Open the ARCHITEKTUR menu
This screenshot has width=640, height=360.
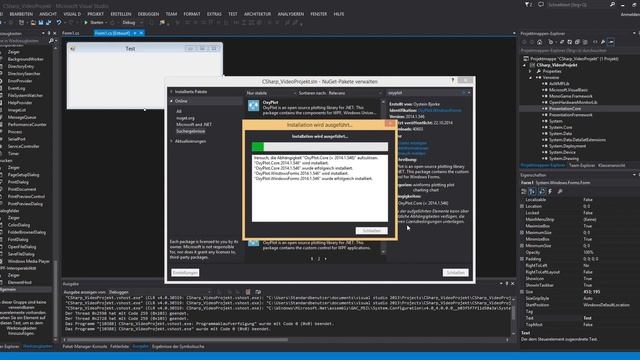pos(257,14)
